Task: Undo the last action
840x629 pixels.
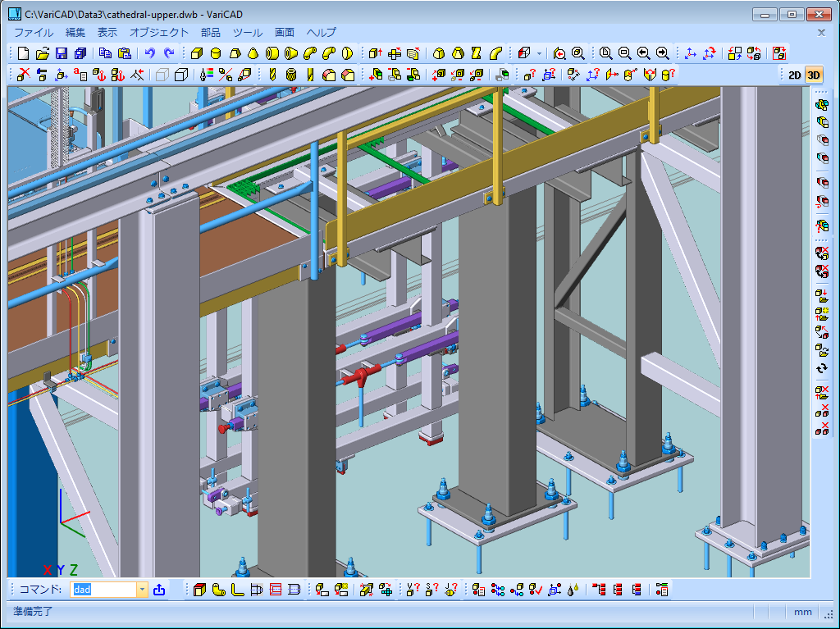Action: [150, 53]
